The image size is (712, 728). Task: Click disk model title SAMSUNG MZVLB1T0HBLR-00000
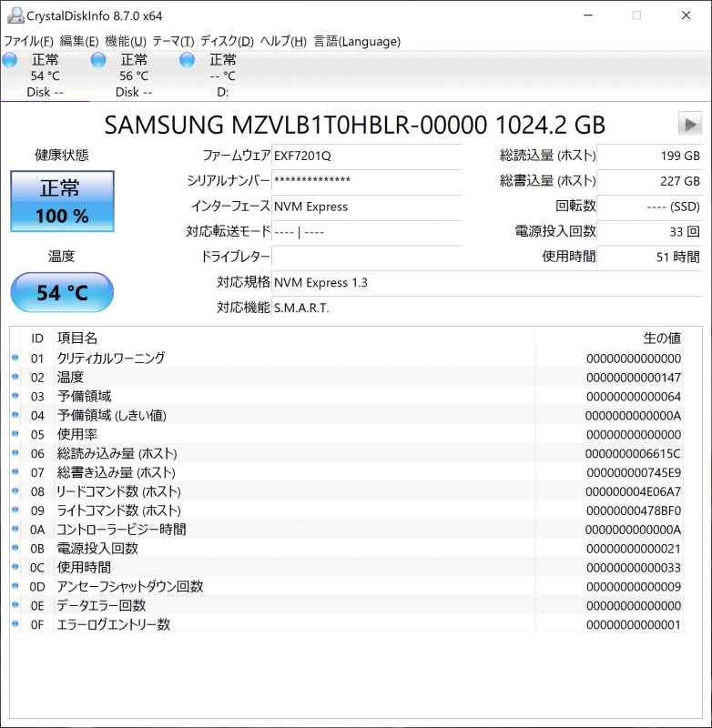coord(295,125)
